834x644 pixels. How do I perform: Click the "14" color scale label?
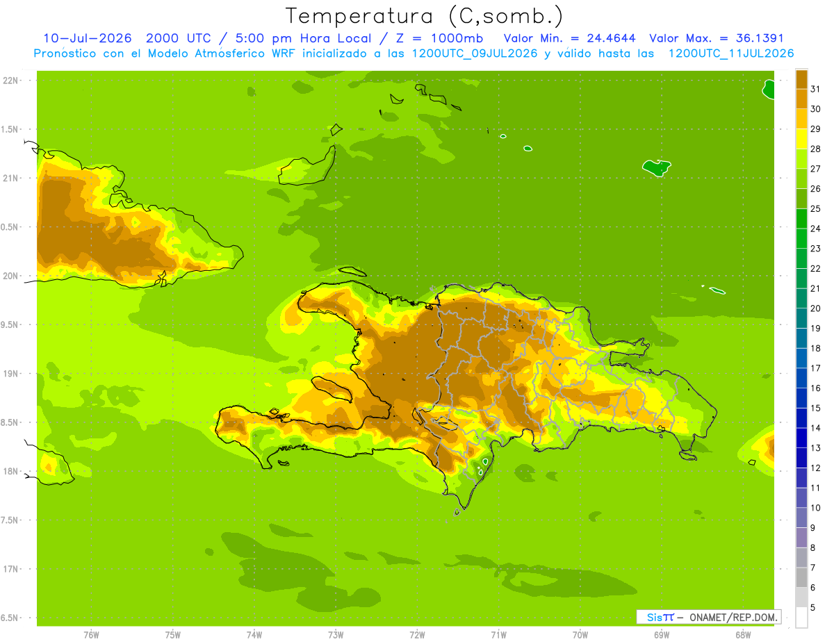click(815, 428)
